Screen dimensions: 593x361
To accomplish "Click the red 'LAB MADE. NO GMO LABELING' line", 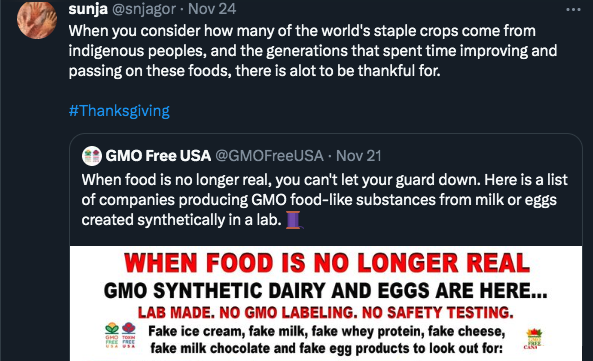I will coord(326,313).
